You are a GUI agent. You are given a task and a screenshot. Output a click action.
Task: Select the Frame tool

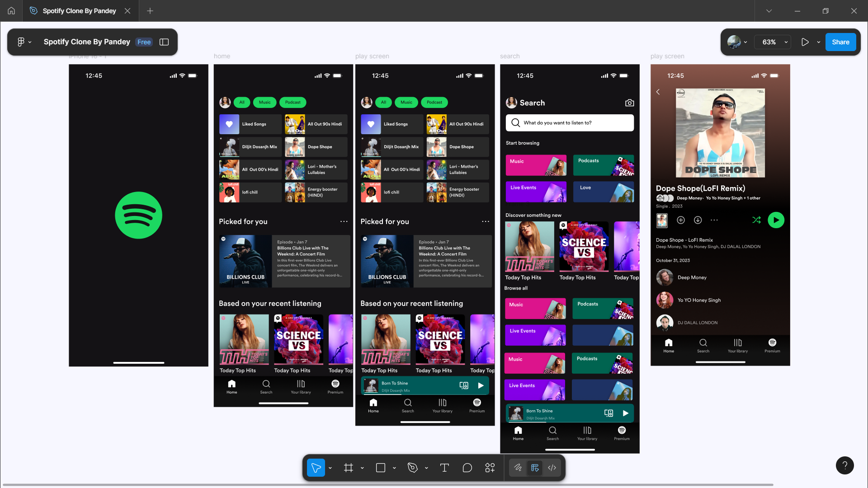point(348,468)
